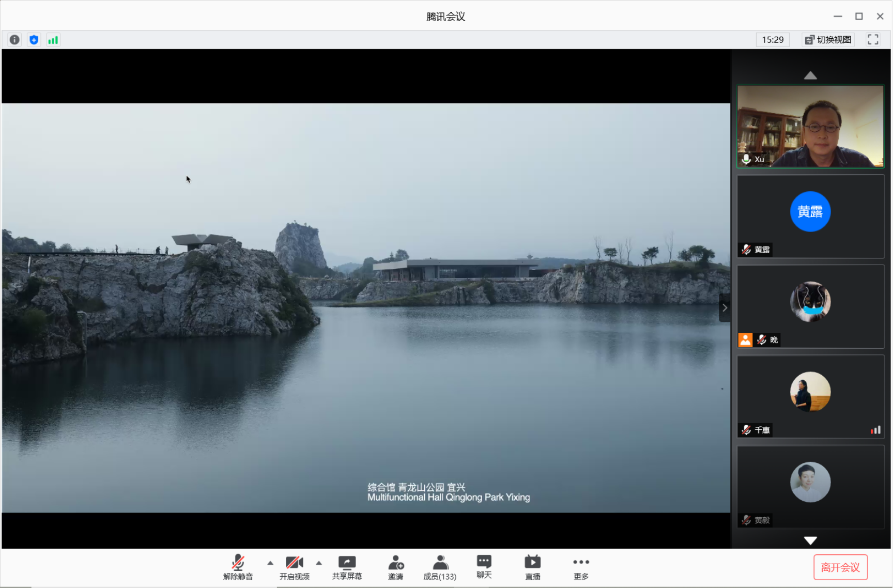Open the meeting info icon

click(x=14, y=40)
